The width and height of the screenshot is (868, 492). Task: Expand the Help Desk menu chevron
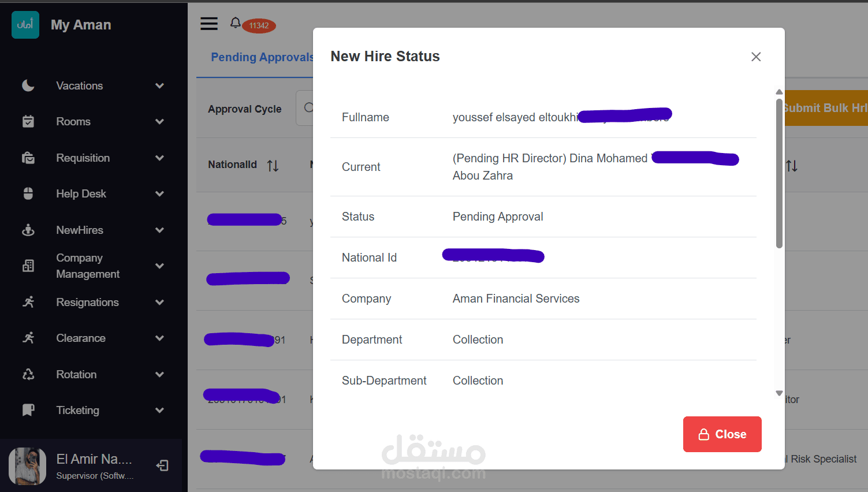160,193
